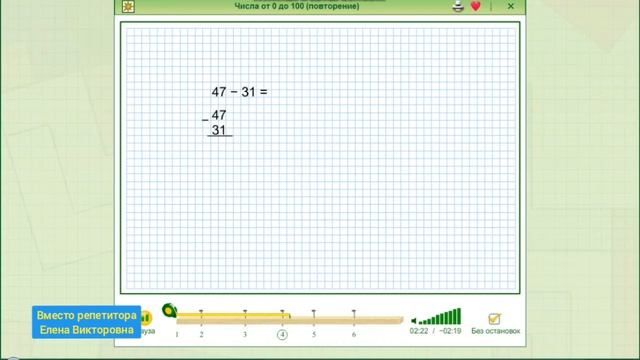This screenshot has width=640, height=360.
Task: Add lesson to favorites with heart icon
Action: click(x=476, y=6)
